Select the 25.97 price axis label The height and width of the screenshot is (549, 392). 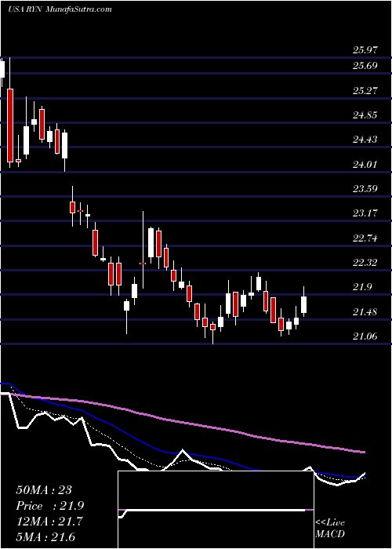[x=365, y=50]
